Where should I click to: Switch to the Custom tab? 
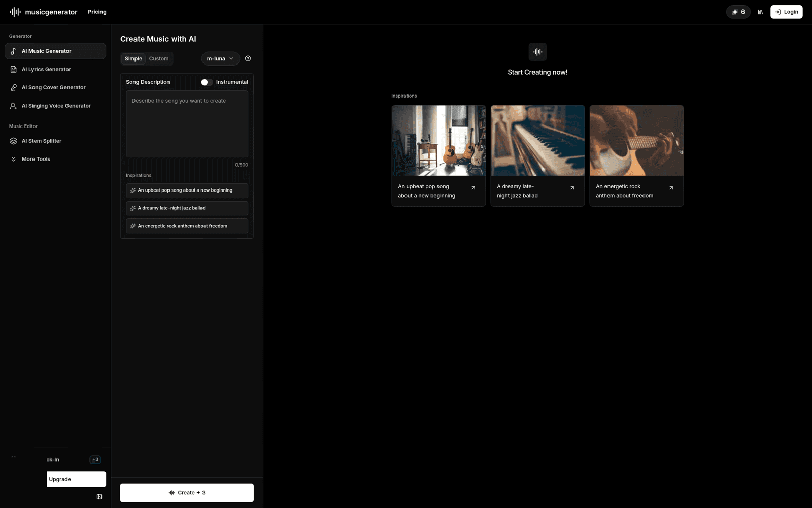[159, 59]
